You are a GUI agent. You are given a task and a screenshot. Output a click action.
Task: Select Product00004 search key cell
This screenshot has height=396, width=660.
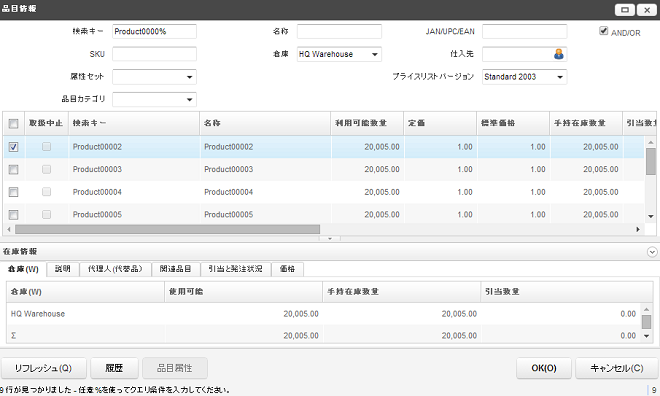point(134,192)
